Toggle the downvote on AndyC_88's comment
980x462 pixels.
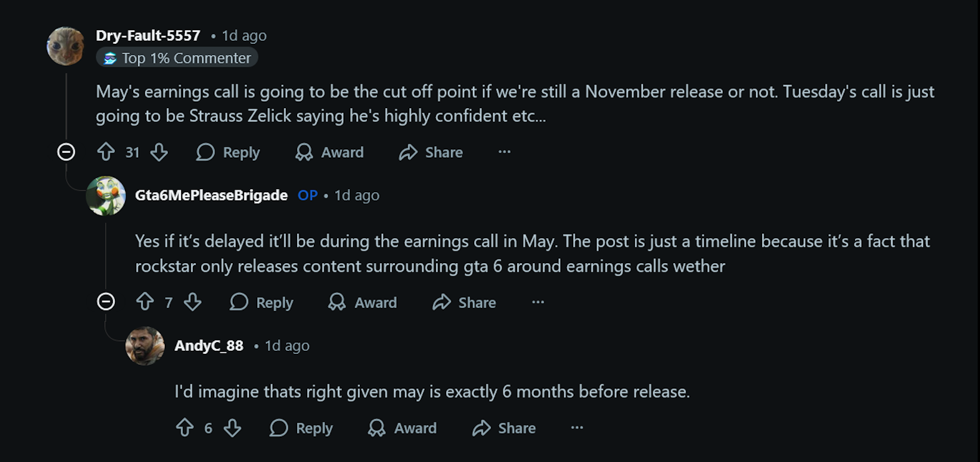[232, 428]
